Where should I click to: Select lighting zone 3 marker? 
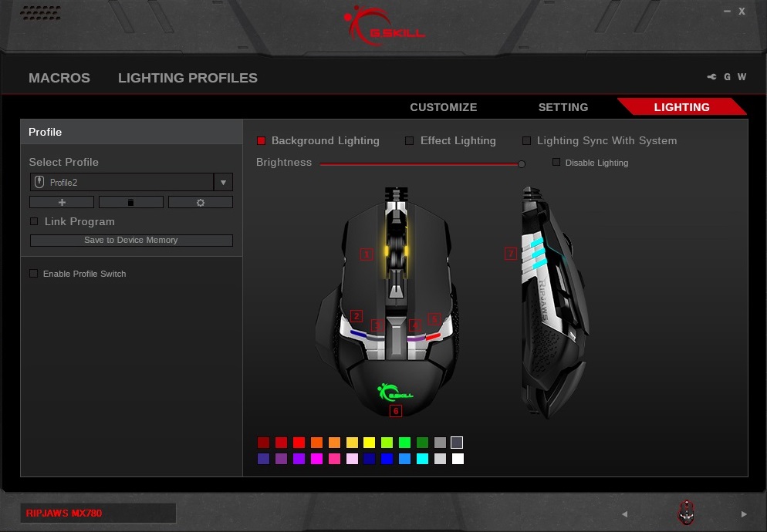pos(377,325)
